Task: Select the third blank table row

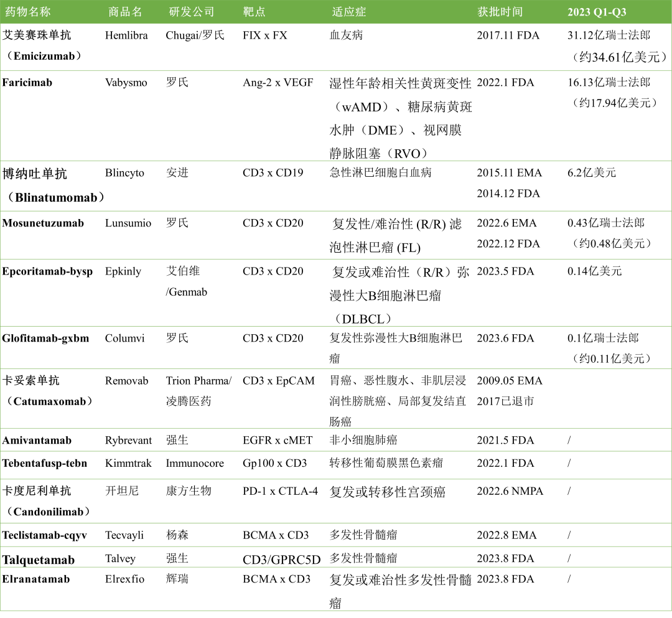Action: [x=336, y=186]
